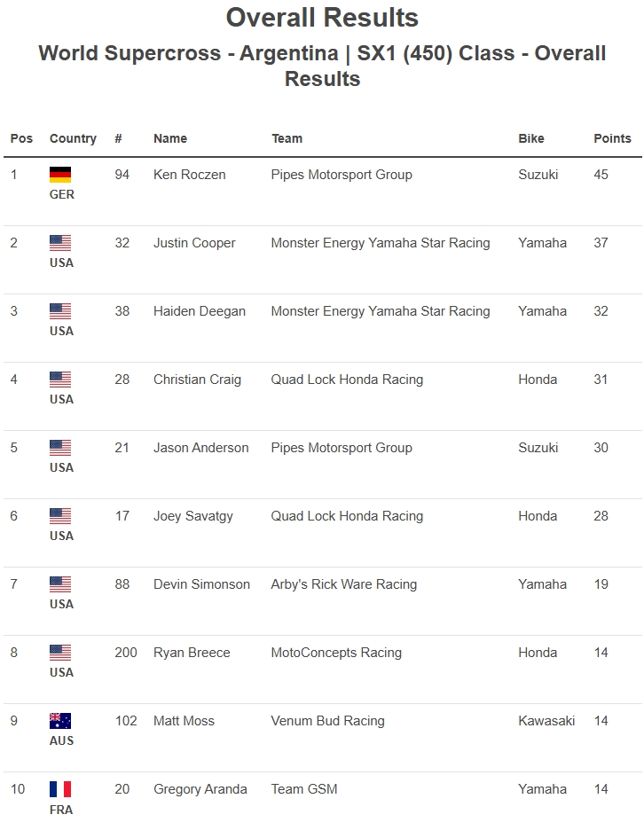Image resolution: width=644 pixels, height=830 pixels.
Task: Select rider name Ken Roczen
Action: point(189,175)
